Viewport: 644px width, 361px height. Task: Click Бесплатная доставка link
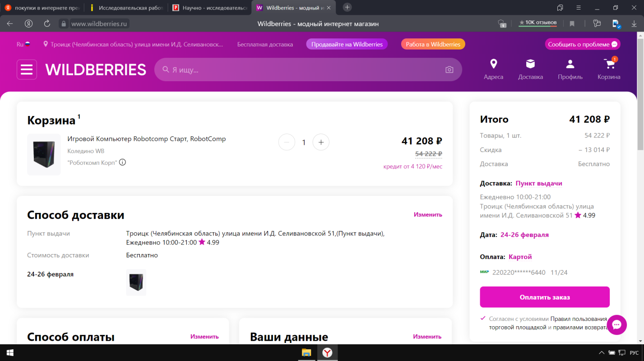(265, 44)
